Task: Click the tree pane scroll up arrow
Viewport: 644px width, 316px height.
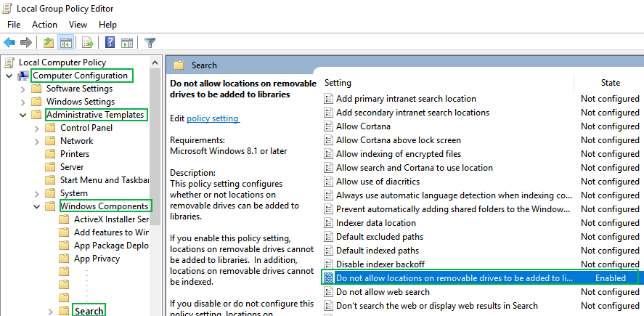Action: point(156,61)
